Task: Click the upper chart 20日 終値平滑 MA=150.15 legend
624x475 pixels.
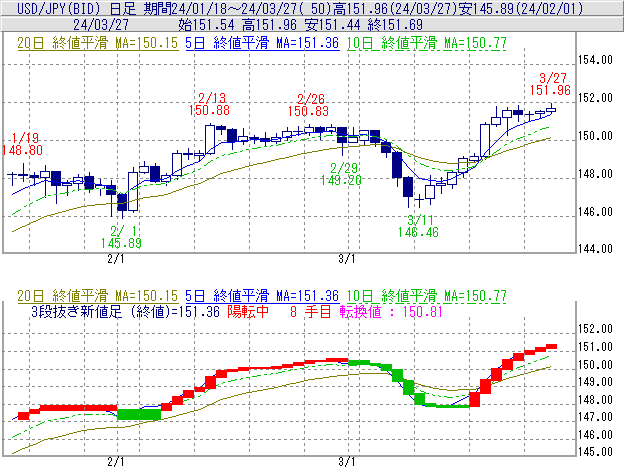Action: click(98, 43)
